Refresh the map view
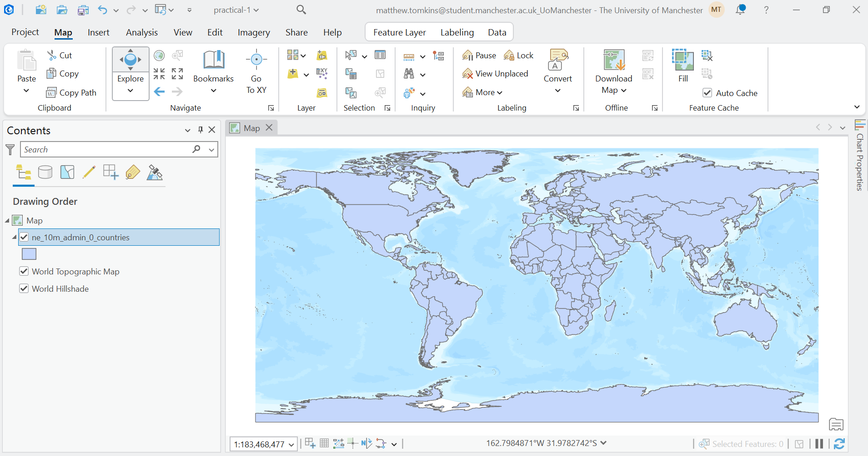 coord(839,444)
